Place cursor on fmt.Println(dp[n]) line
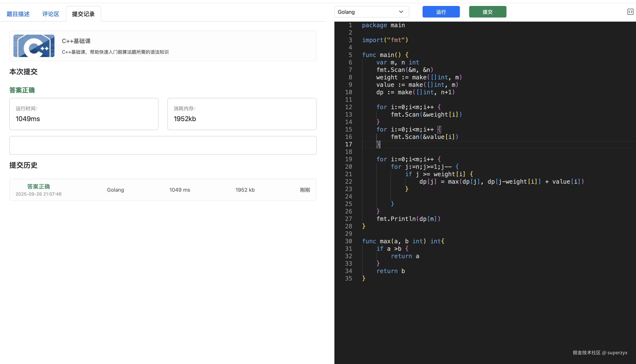Screen dimensions: 636x364 click(408, 219)
